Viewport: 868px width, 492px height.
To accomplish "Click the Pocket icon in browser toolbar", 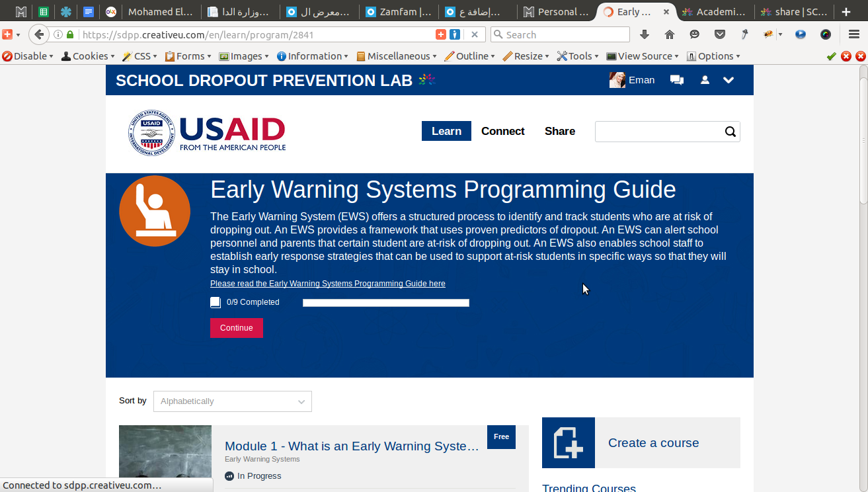I will point(720,34).
